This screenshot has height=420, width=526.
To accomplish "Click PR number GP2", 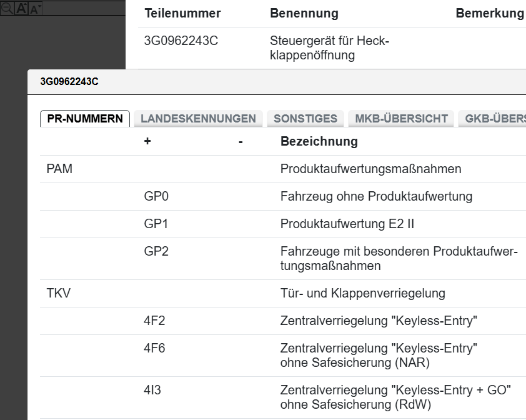I will (156, 251).
